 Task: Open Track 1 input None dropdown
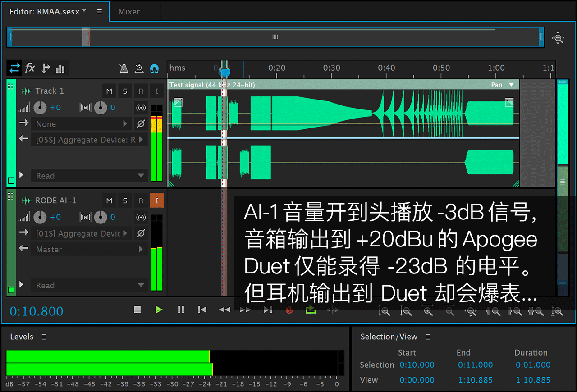coord(81,124)
